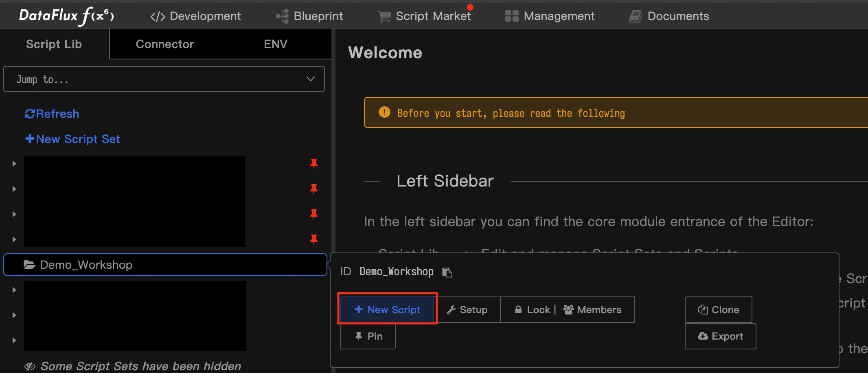Image resolution: width=868 pixels, height=373 pixels.
Task: Unpin the second script set's red pin
Action: coord(313,189)
